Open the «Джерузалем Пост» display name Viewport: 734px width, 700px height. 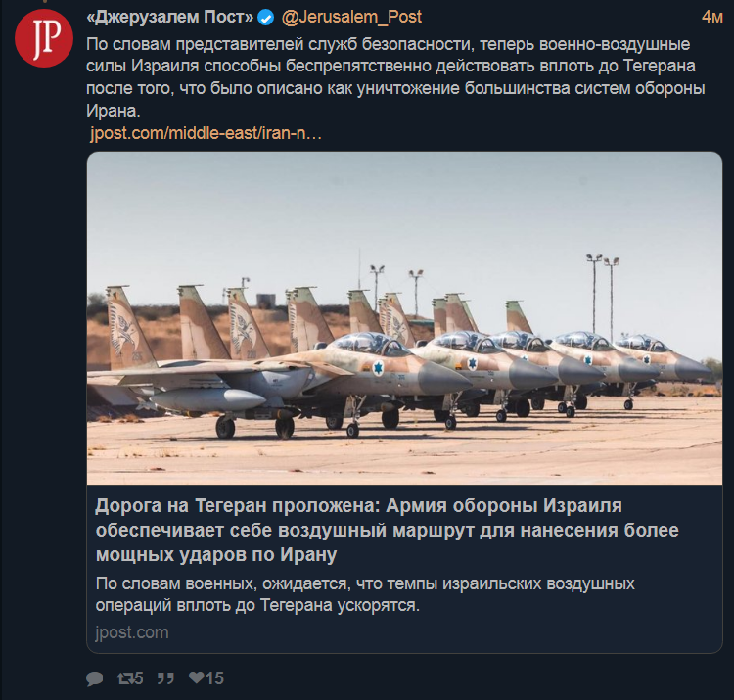point(170,18)
